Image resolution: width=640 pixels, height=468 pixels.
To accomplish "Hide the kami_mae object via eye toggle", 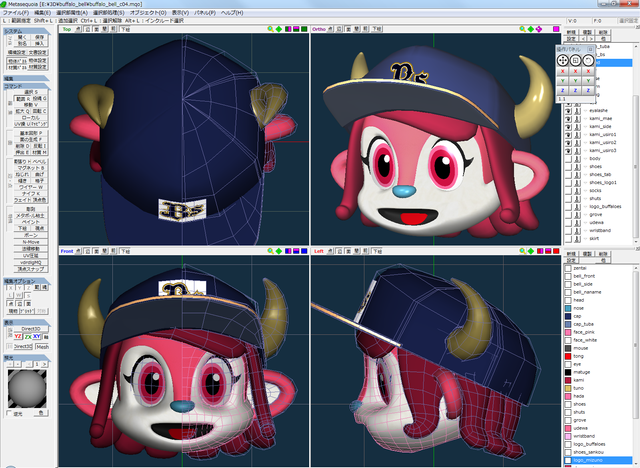I will [x=568, y=118].
